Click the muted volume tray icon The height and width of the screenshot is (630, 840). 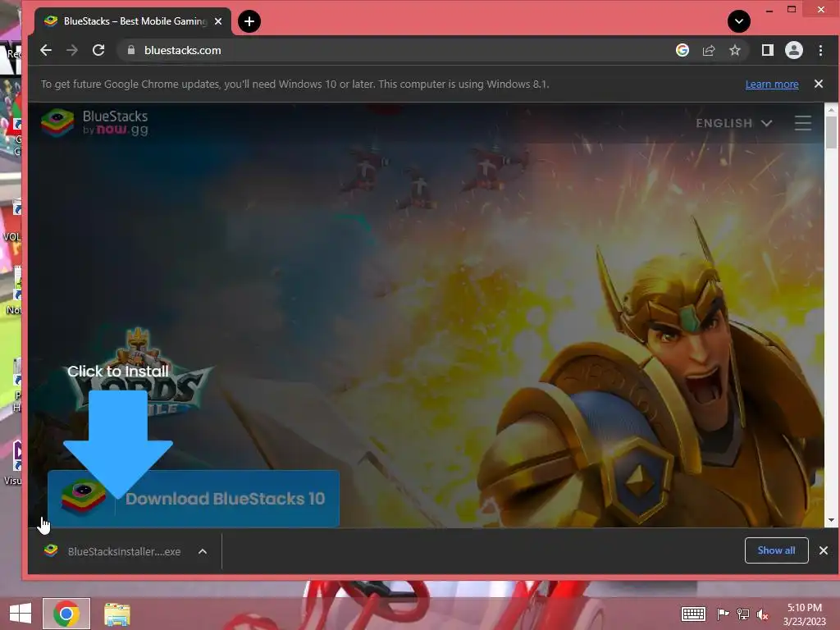[x=763, y=614]
